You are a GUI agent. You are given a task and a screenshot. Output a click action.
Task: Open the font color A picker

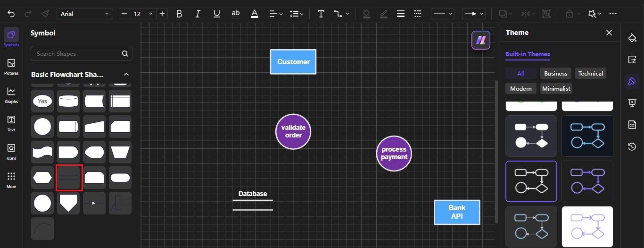[x=255, y=14]
